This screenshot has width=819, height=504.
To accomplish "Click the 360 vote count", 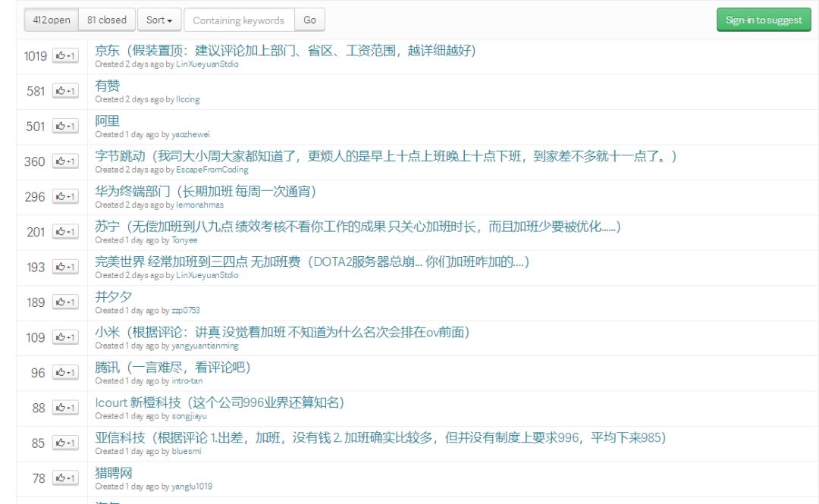I will tap(34, 162).
